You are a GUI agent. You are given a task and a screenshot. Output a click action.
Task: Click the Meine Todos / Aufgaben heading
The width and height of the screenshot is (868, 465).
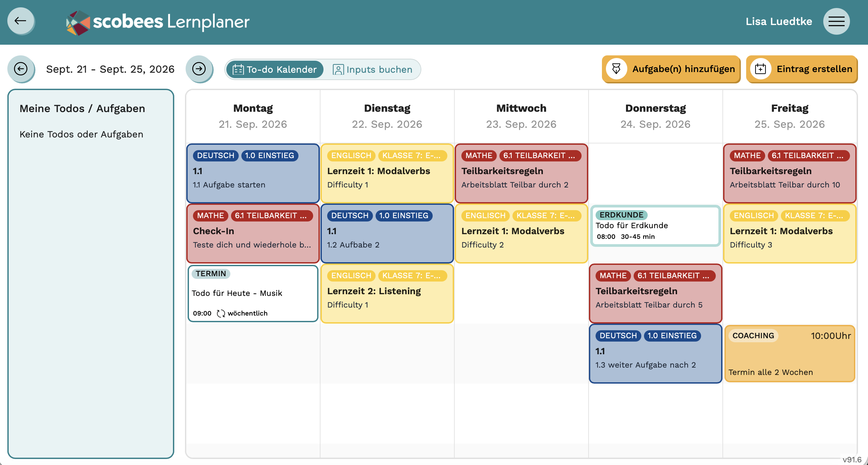point(82,108)
